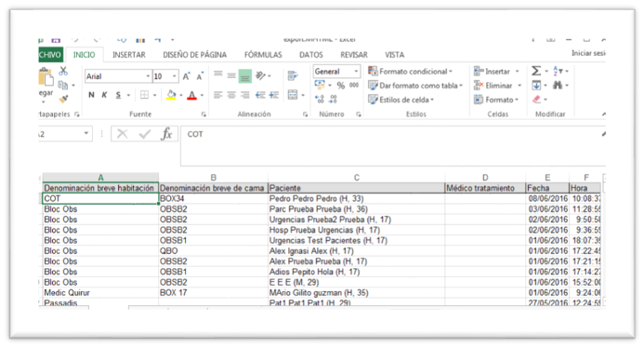
Task: Open the REVISAR ribbon tab
Action: click(354, 55)
